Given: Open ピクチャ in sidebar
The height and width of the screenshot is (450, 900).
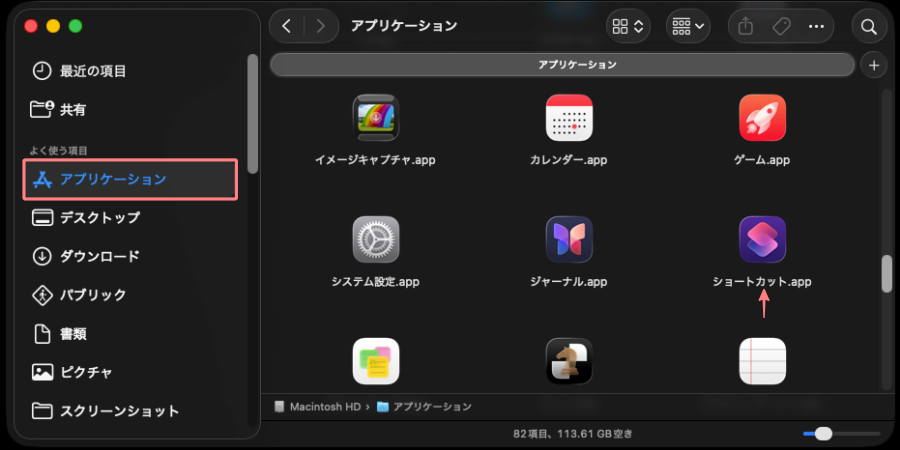Looking at the screenshot, I should 130,373.
